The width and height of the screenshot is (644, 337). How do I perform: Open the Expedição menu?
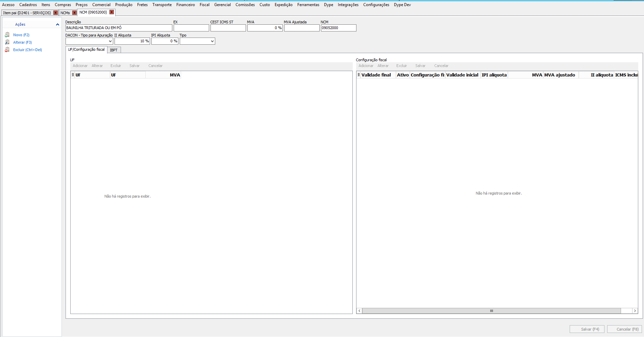pyautogui.click(x=283, y=5)
